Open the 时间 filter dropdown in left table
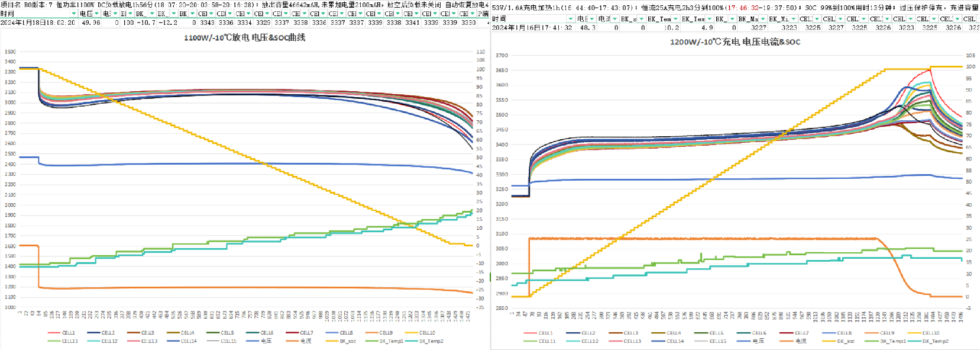 tap(74, 14)
